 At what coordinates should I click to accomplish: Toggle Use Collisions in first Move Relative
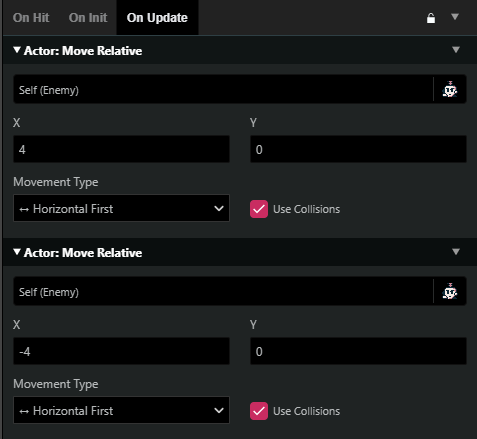[x=259, y=209]
